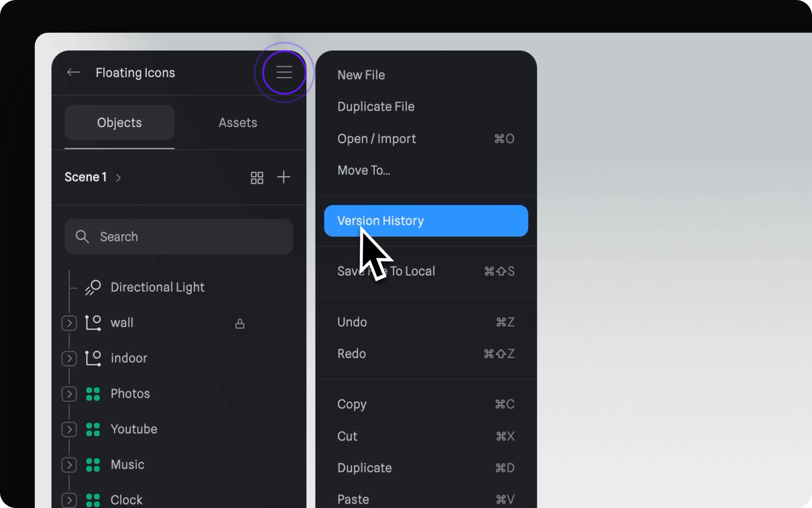The width and height of the screenshot is (812, 508).
Task: Open the scenes grid view icon
Action: [257, 177]
